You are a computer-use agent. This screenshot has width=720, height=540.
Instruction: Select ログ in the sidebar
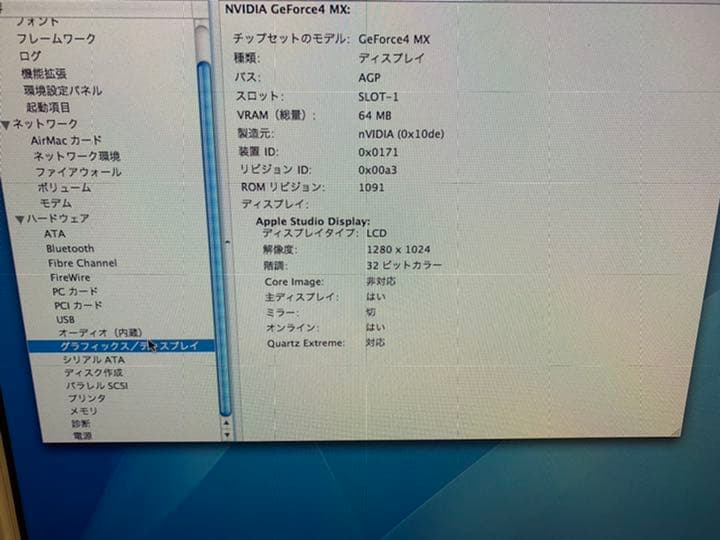click(30, 56)
